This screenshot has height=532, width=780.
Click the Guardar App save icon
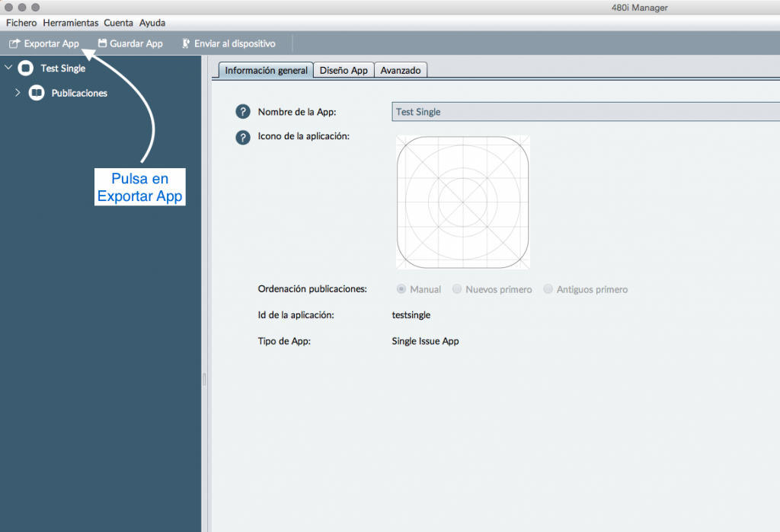[x=102, y=43]
